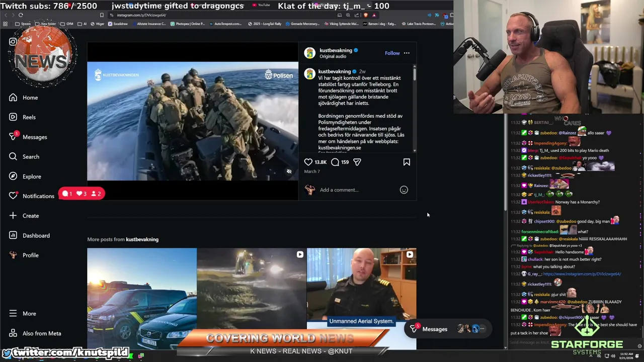Click the bookmark-page icon beside the address bar
Image resolution: width=644 pixels, height=362 pixels.
102,15
